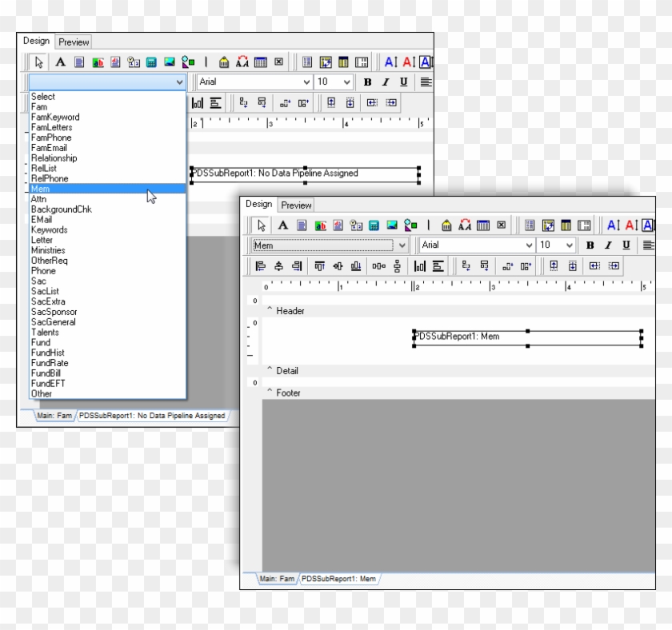Click the yellow-column table icon in the Mem window
Viewport: 672px width, 630px height.
pos(566,225)
